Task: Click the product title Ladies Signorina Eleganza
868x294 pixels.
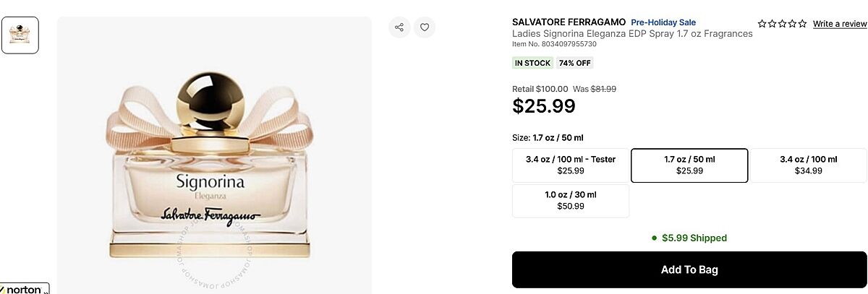Action: pyautogui.click(x=632, y=34)
